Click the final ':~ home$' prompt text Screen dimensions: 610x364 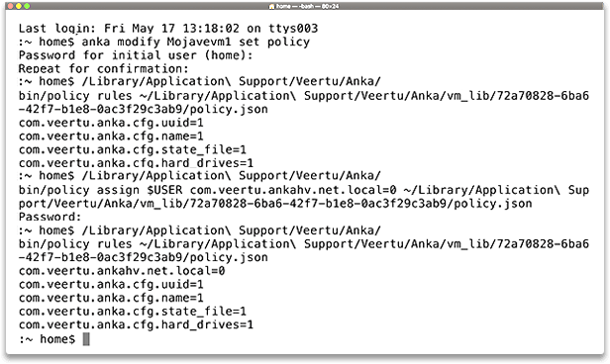click(47, 339)
